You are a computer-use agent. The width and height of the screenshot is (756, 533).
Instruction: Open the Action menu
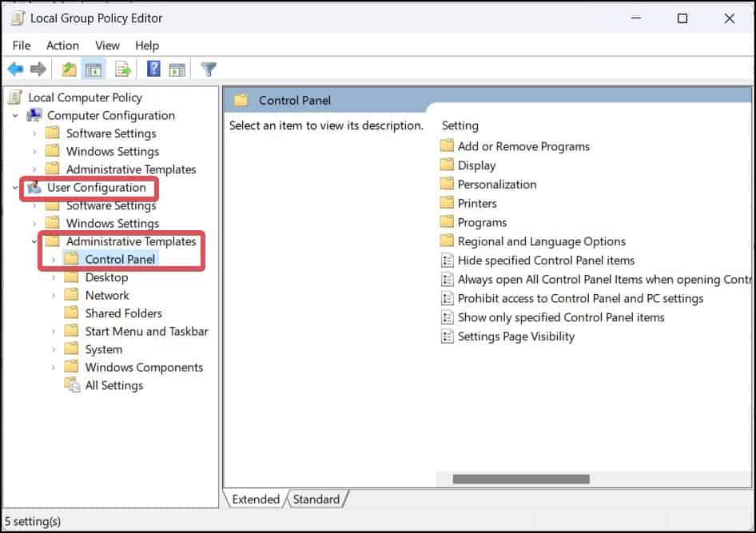coord(62,46)
